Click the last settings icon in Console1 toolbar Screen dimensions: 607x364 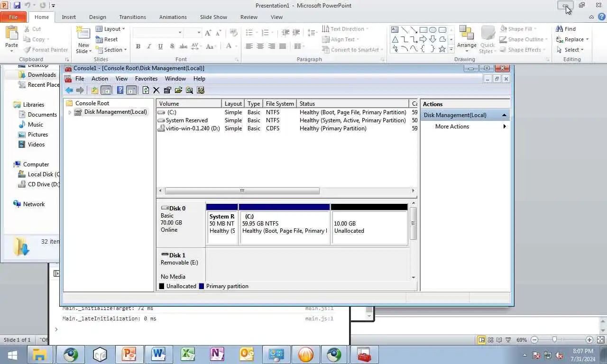click(x=201, y=90)
